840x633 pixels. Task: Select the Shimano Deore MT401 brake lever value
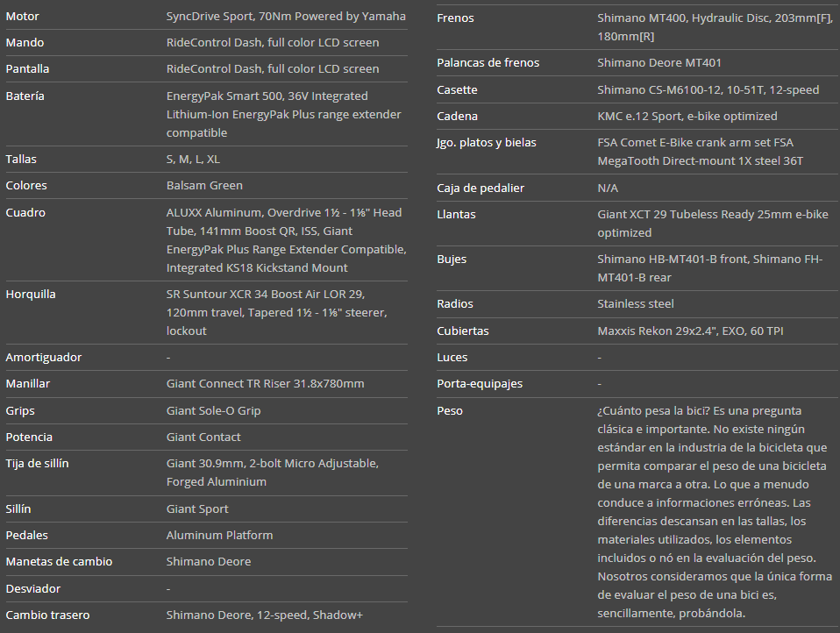pyautogui.click(x=659, y=62)
